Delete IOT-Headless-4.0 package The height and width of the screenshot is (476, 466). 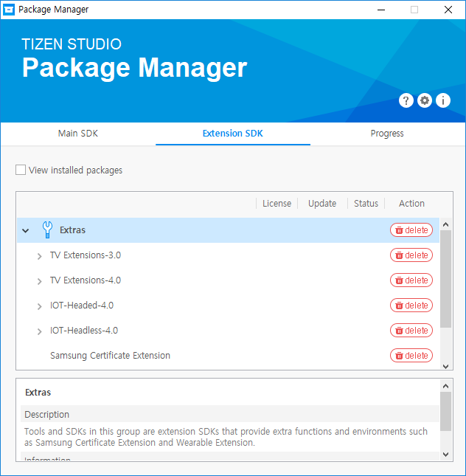(411, 331)
